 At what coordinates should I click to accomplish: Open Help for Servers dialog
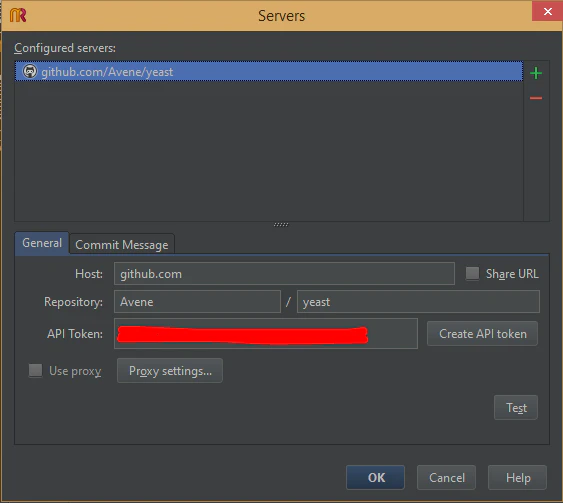(x=517, y=478)
